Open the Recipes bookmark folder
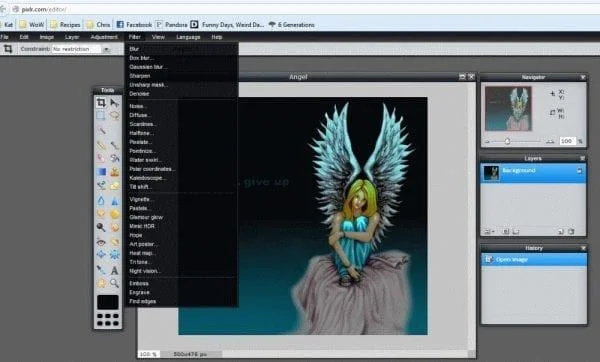 (65, 24)
